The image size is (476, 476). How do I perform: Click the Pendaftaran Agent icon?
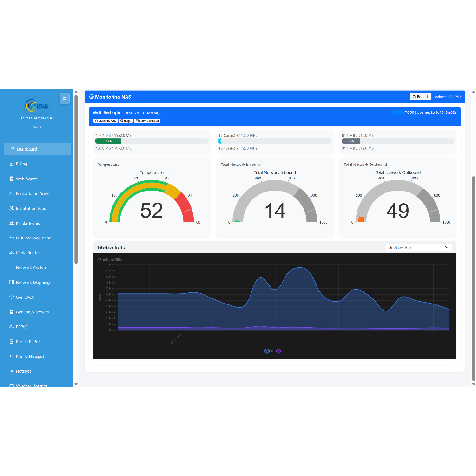point(12,194)
